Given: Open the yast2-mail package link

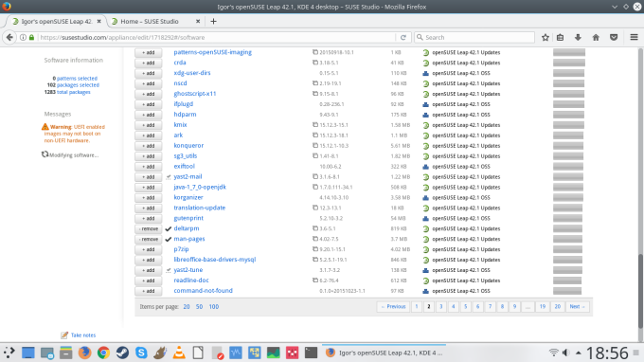Looking at the screenshot, I should point(188,176).
